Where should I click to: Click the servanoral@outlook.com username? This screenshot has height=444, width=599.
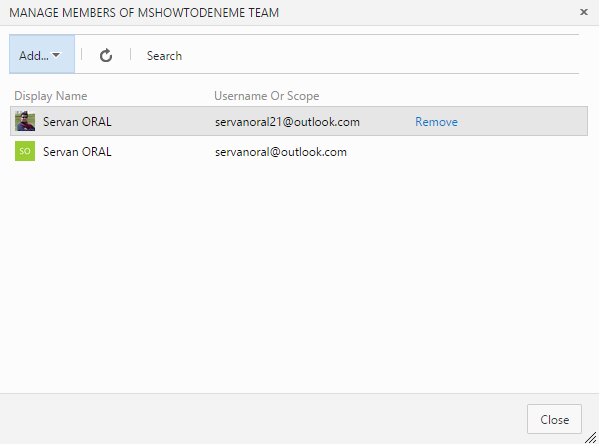point(281,152)
